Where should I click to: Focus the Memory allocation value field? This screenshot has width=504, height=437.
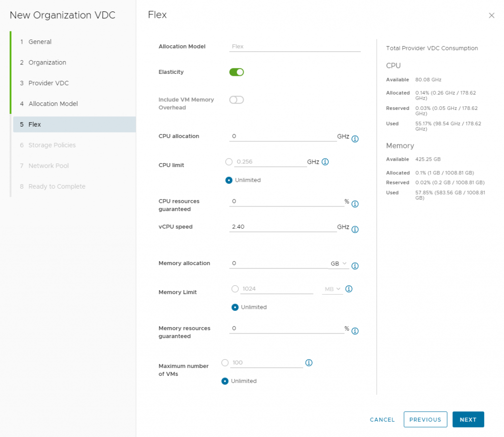[x=279, y=263]
